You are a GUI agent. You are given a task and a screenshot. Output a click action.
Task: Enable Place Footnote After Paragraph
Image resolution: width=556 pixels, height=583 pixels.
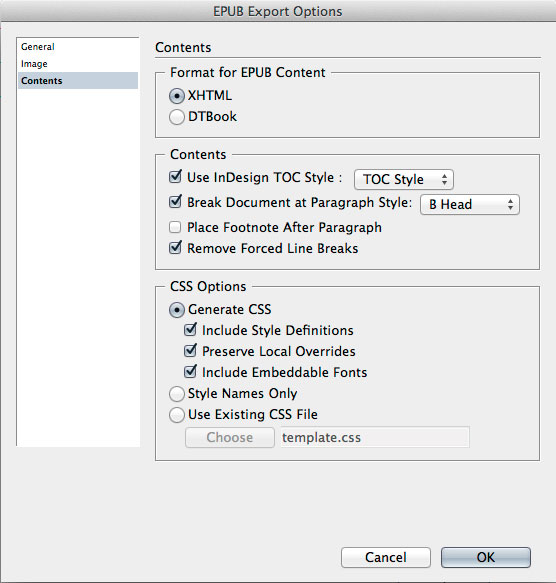tap(175, 227)
